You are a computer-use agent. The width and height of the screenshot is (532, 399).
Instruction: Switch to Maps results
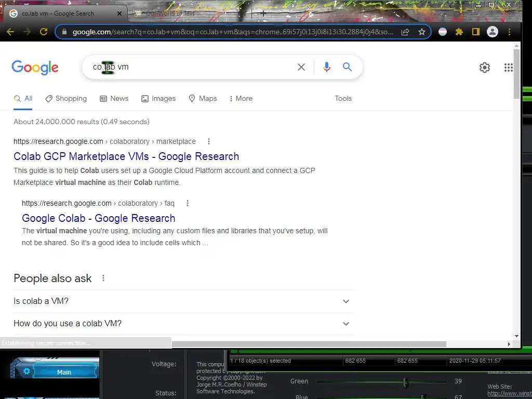pos(203,98)
